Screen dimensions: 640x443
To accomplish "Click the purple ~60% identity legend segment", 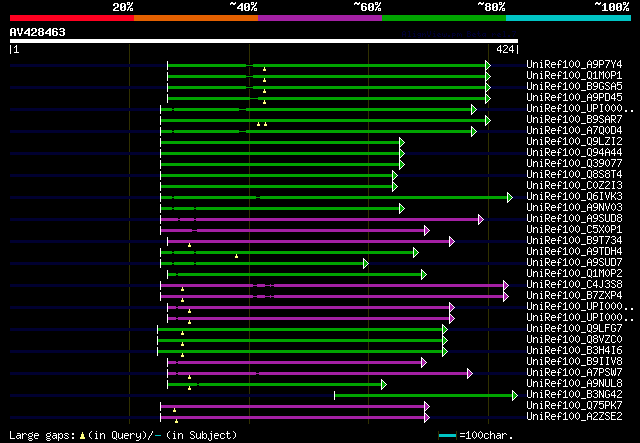I will (x=320, y=18).
